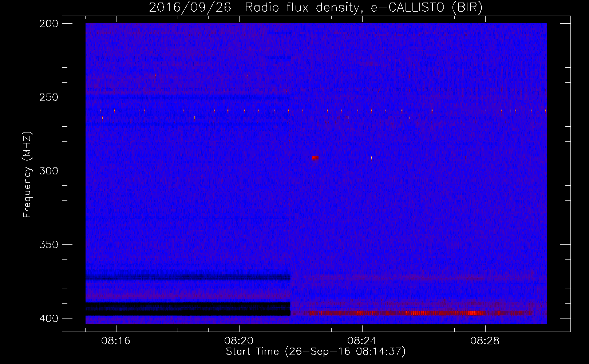Click the 400 frequency tick label
Screen dimensions: 589x364
click(49, 318)
